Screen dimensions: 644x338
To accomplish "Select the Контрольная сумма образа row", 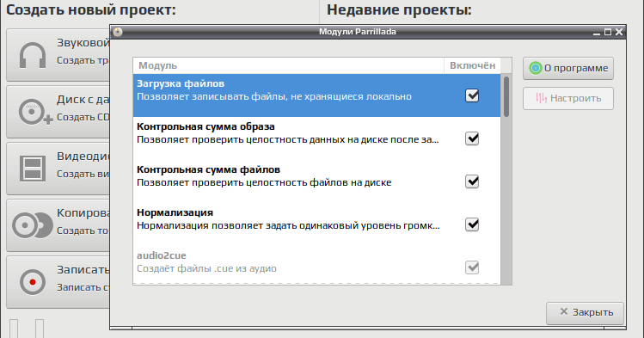I will (x=316, y=138).
